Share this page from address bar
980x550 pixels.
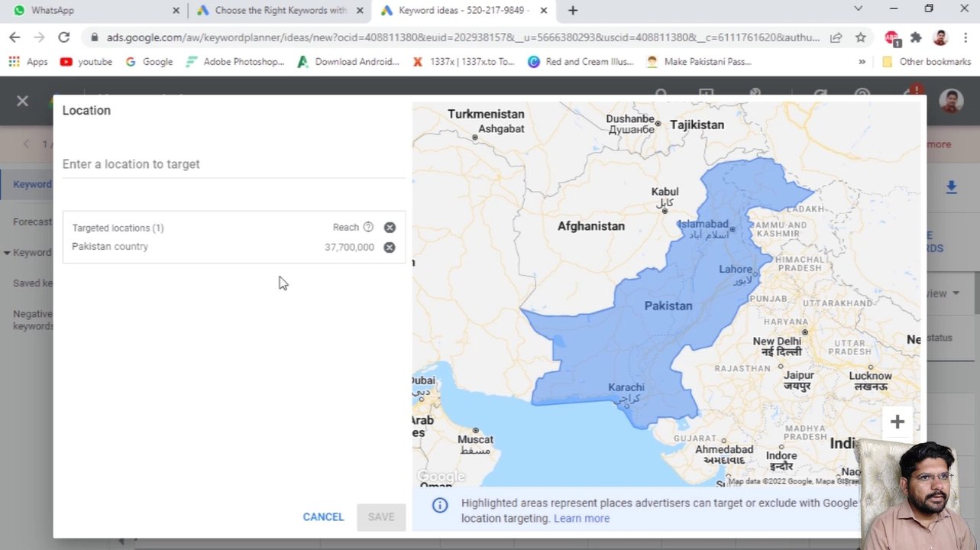tap(836, 37)
